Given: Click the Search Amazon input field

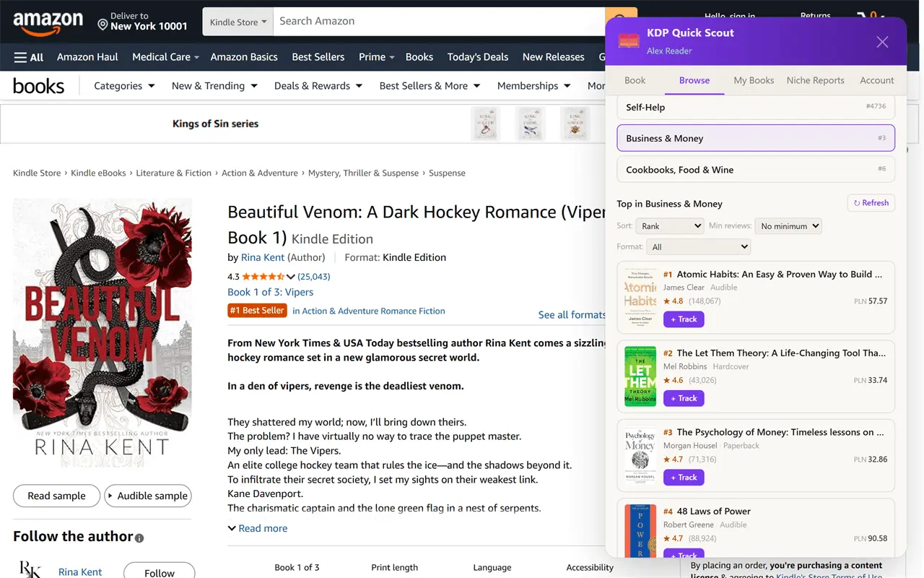Looking at the screenshot, I should (x=439, y=22).
